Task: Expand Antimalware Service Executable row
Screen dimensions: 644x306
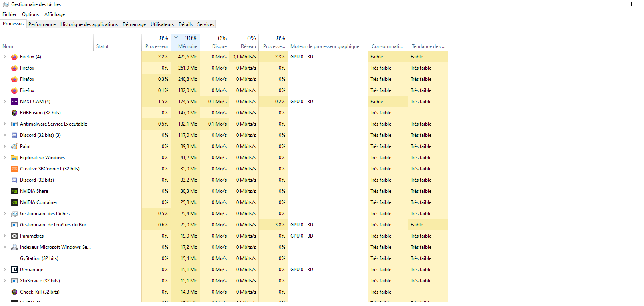Action: click(5, 124)
